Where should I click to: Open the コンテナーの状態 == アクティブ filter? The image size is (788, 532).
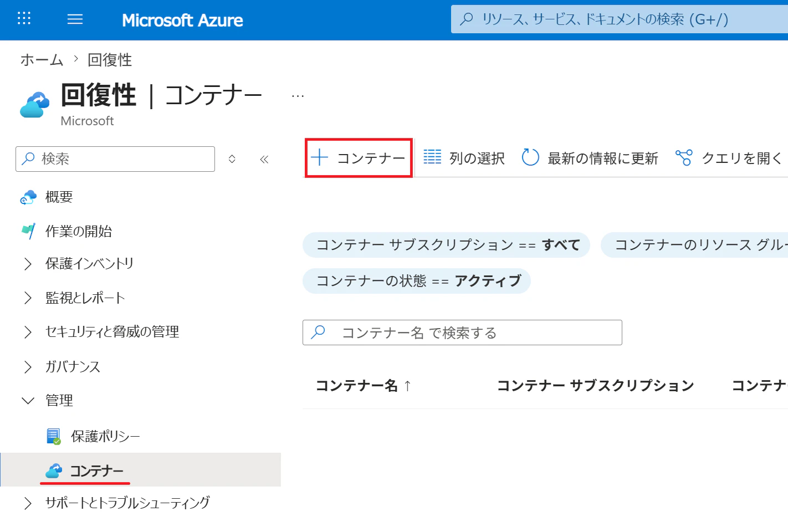click(x=417, y=281)
